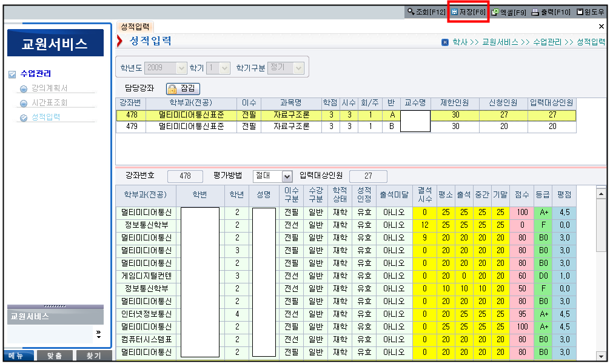Click the blue H icon beside the breadcrumb
The height and width of the screenshot is (364, 610).
click(445, 42)
